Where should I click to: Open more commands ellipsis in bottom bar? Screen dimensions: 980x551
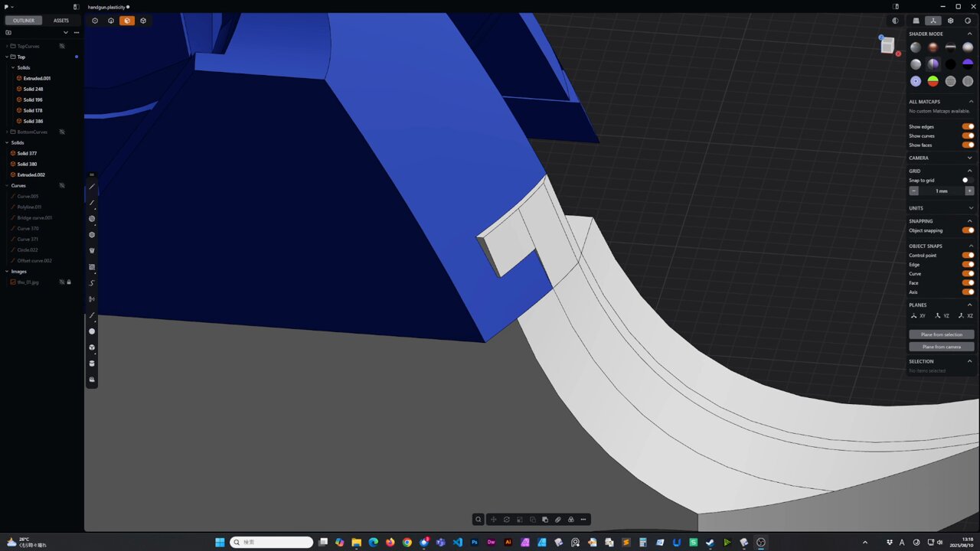tap(583, 520)
